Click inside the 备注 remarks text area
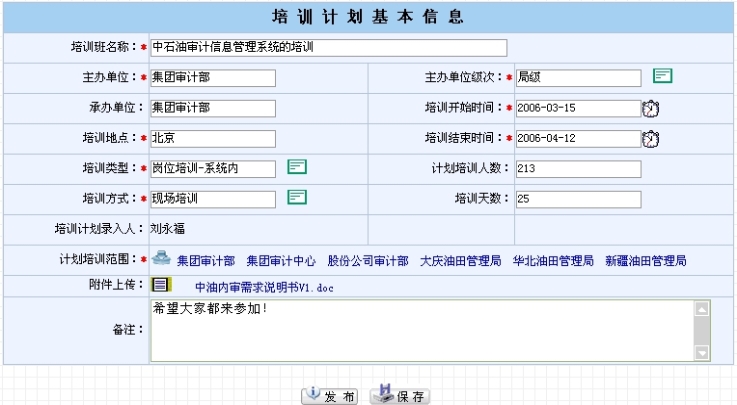The width and height of the screenshot is (737, 405). (420, 330)
